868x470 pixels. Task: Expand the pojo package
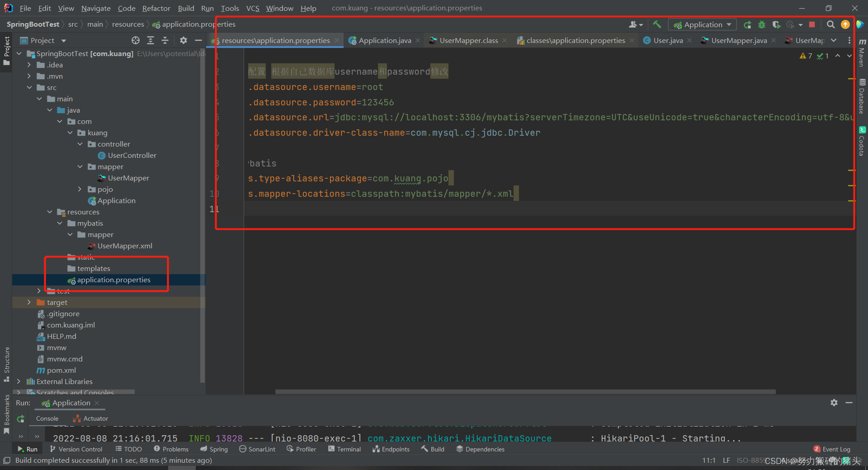(80, 189)
